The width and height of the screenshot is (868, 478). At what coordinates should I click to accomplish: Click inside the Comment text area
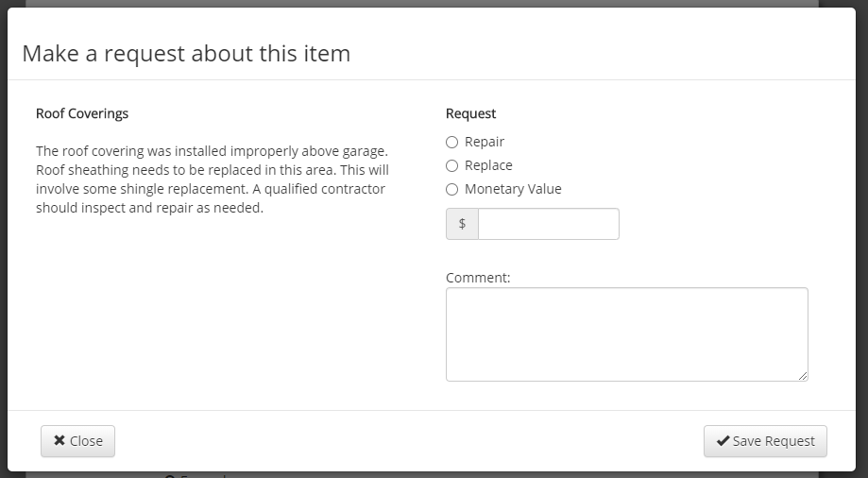[626, 334]
